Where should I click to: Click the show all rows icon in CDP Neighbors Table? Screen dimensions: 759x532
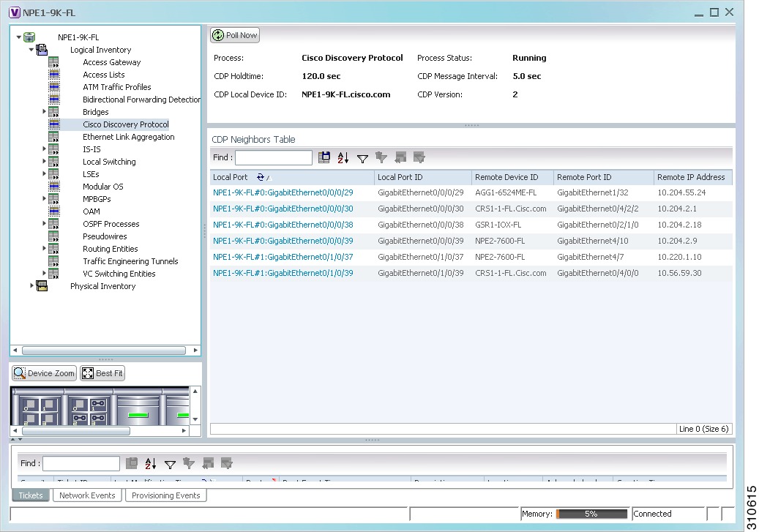[400, 157]
